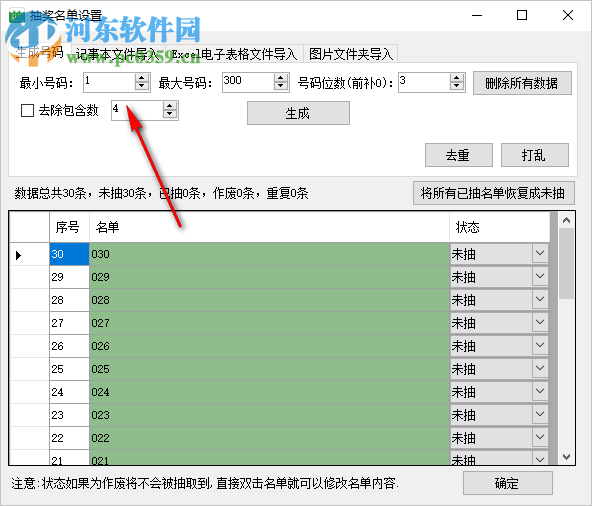Click the row selector arrow for row 30
Viewport: 592px width, 506px height.
pos(29,254)
